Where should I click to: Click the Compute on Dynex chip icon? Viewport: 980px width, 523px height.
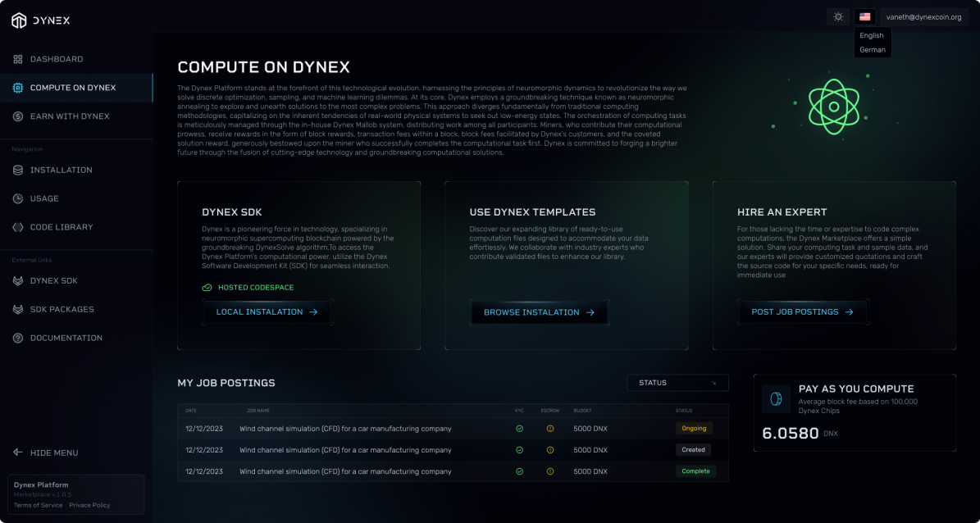(x=18, y=88)
